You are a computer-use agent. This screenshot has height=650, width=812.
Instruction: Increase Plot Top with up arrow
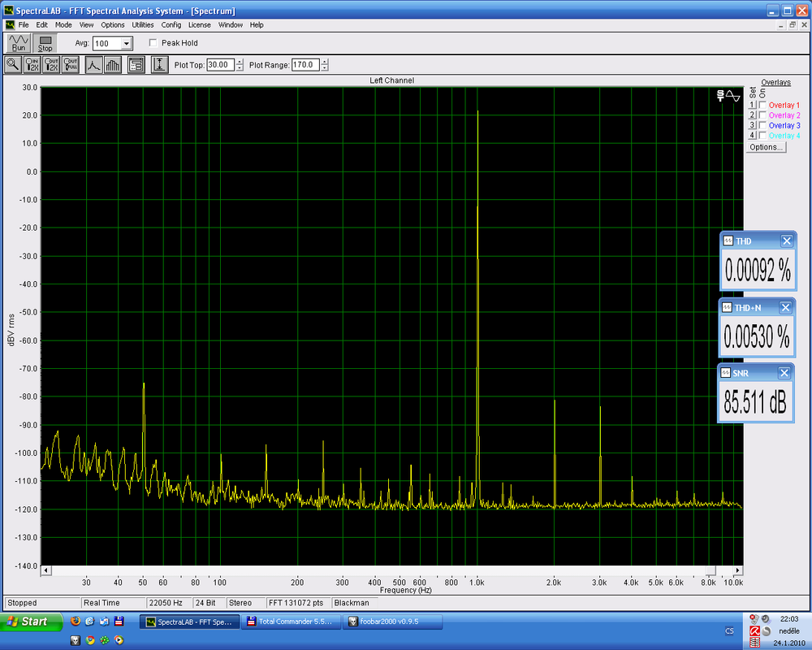click(x=240, y=62)
